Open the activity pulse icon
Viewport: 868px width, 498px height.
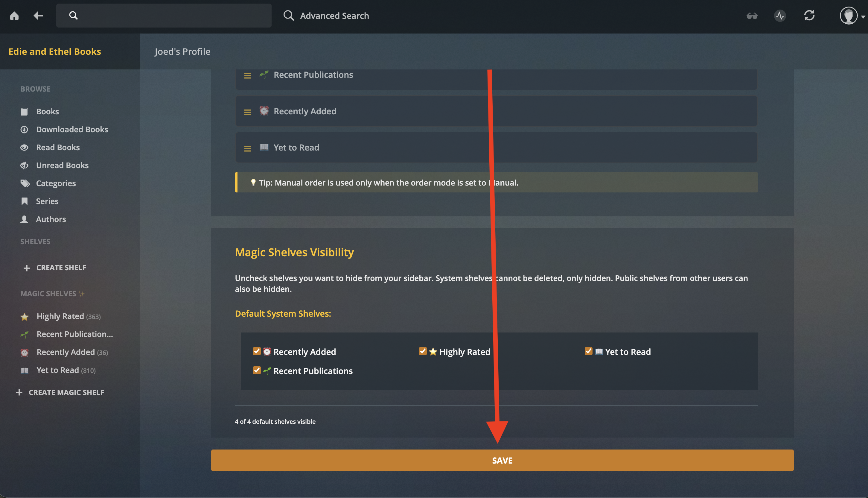[780, 16]
